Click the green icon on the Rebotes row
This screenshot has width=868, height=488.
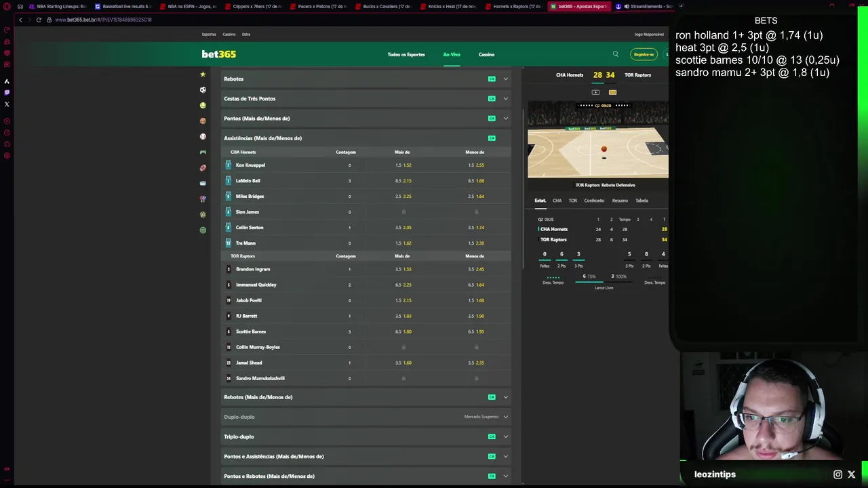click(x=492, y=79)
